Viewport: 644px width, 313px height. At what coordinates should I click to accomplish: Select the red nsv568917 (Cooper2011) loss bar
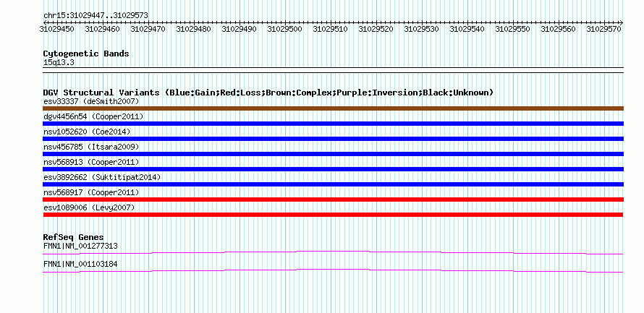[333, 200]
